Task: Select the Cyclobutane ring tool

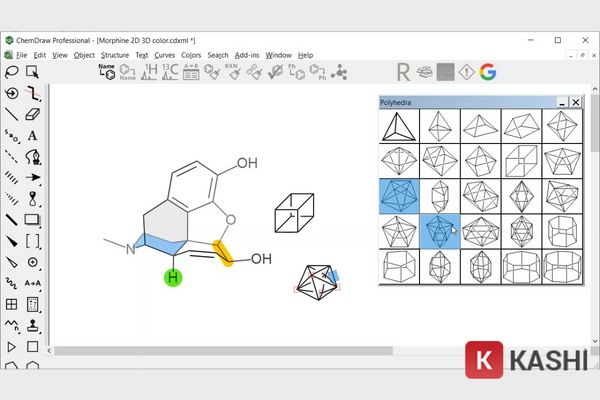Action: point(33,347)
